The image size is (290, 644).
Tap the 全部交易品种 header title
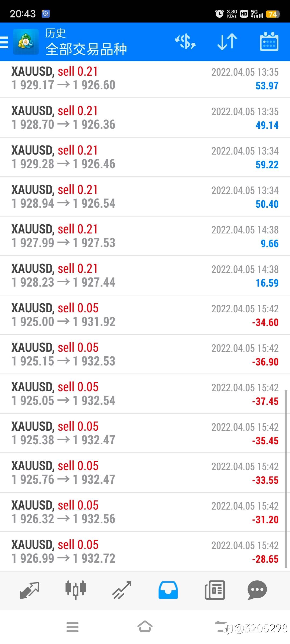pyautogui.click(x=86, y=49)
